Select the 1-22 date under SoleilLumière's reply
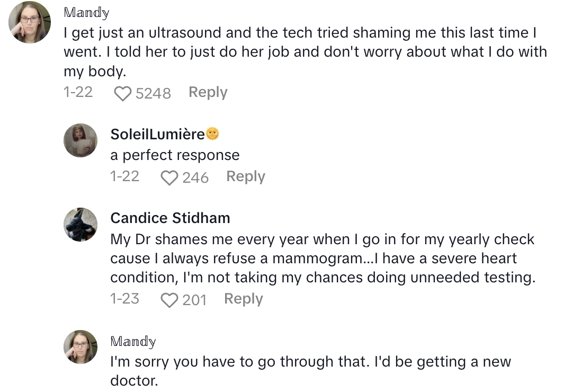Screen dimensions: 573x392 (x=124, y=176)
